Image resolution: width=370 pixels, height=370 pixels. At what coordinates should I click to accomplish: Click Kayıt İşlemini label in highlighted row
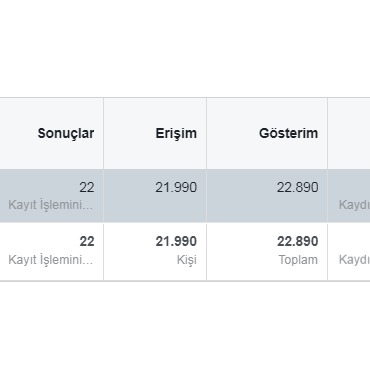click(51, 205)
